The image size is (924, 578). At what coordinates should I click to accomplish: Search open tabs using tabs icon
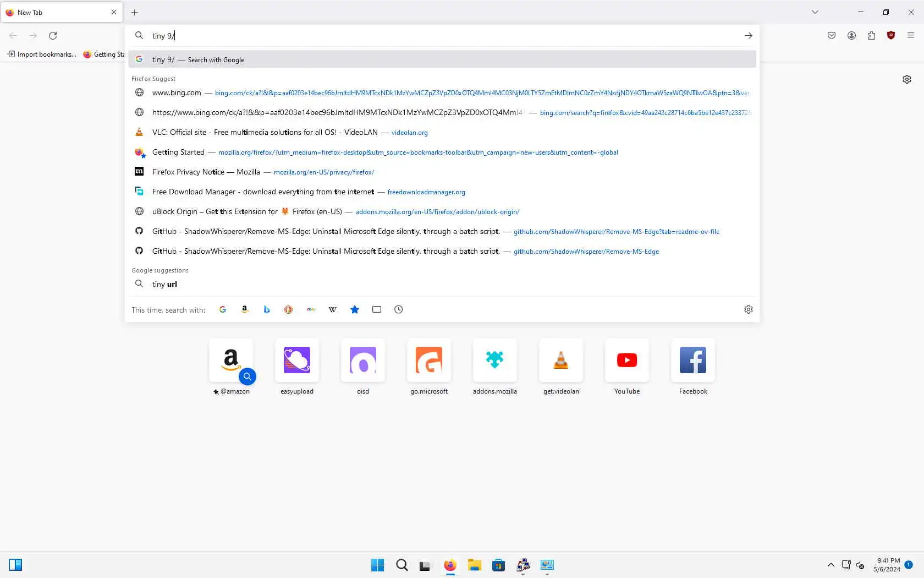tap(377, 309)
